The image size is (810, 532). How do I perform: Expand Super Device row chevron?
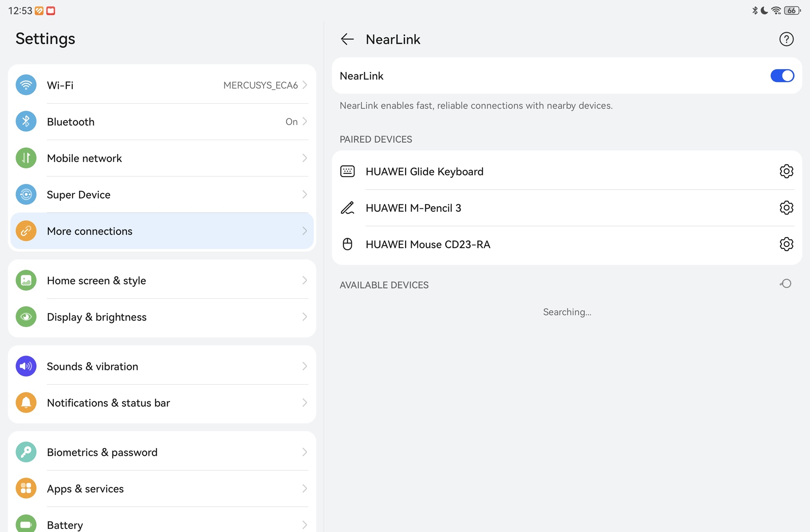(305, 194)
